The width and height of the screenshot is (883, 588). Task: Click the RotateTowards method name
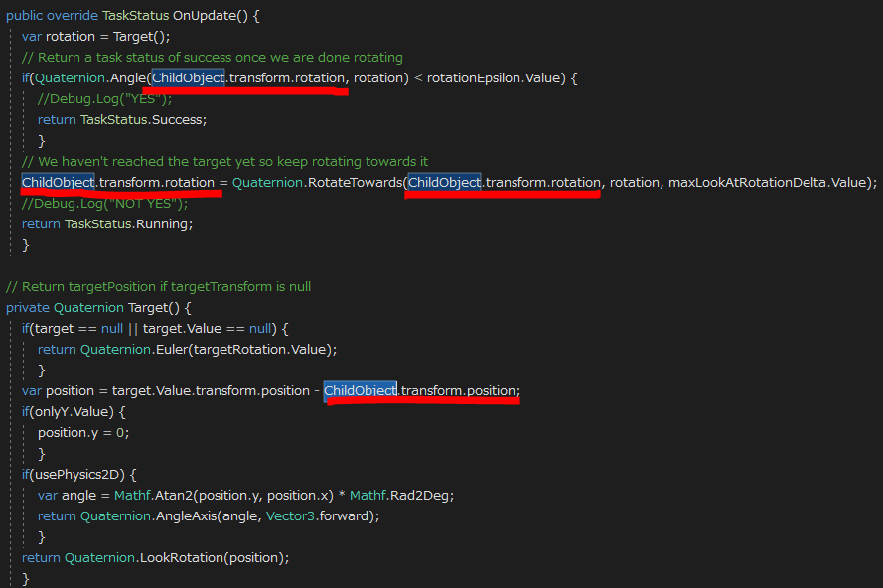356,183
